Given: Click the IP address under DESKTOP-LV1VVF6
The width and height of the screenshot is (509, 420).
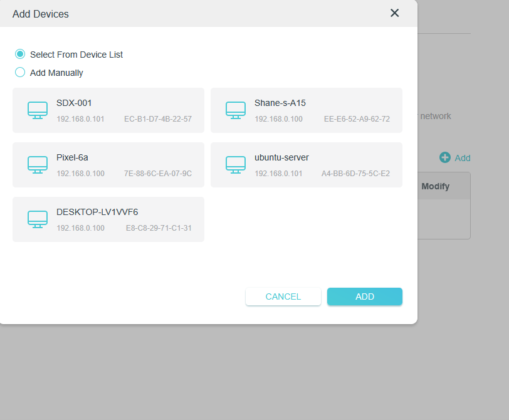Looking at the screenshot, I should (x=80, y=228).
